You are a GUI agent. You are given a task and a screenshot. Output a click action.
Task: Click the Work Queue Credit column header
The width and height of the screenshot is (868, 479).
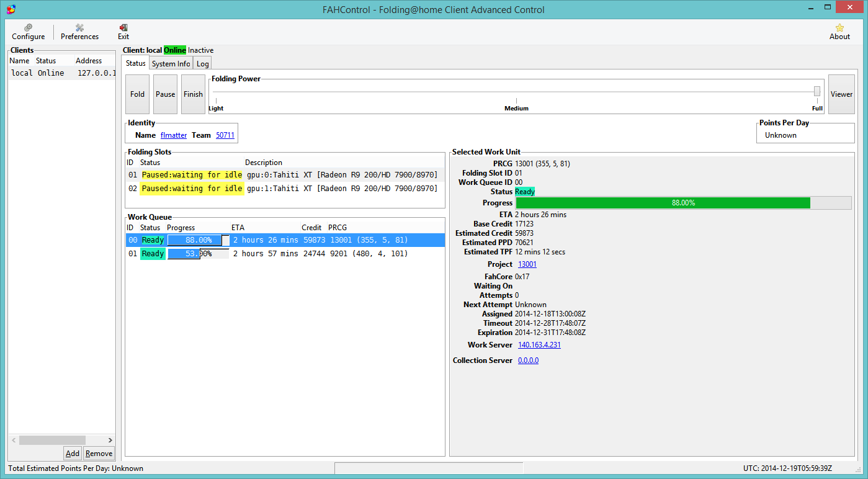click(311, 228)
